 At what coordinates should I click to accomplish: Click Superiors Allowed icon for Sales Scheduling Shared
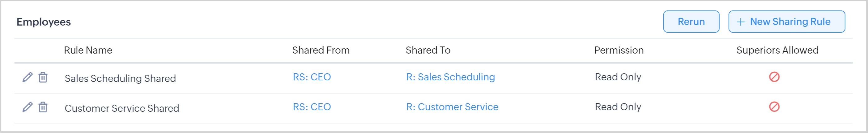[774, 77]
